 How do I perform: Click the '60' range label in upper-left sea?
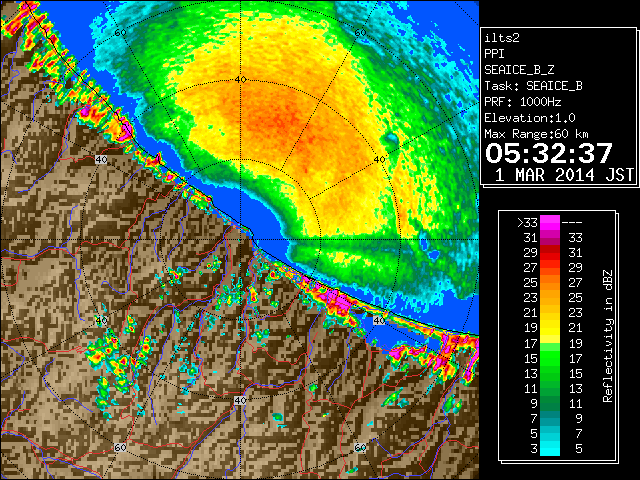120,32
